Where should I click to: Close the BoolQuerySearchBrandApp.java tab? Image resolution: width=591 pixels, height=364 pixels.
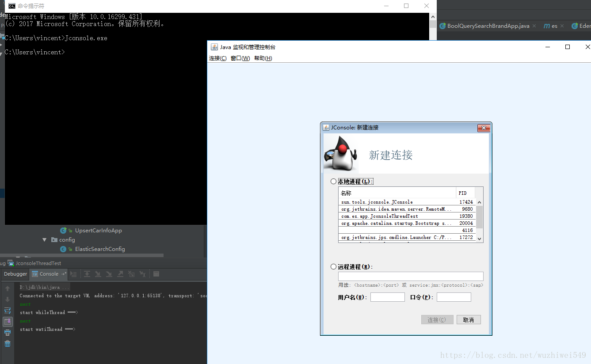[534, 26]
